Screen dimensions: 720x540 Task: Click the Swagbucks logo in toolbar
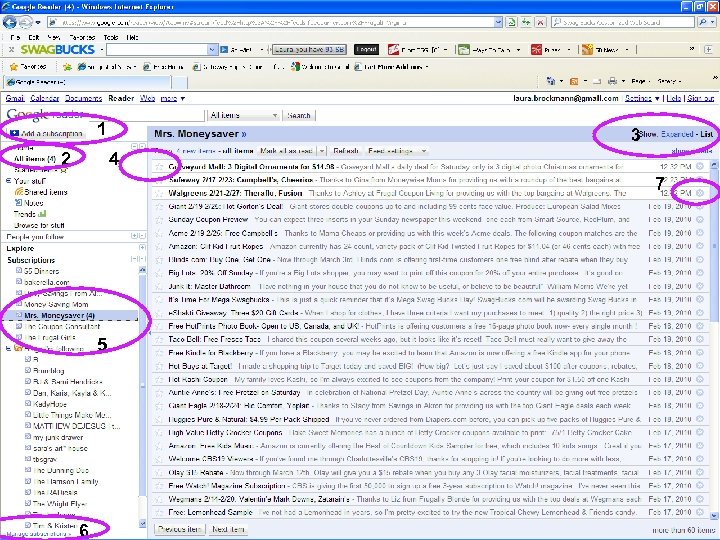57,49
